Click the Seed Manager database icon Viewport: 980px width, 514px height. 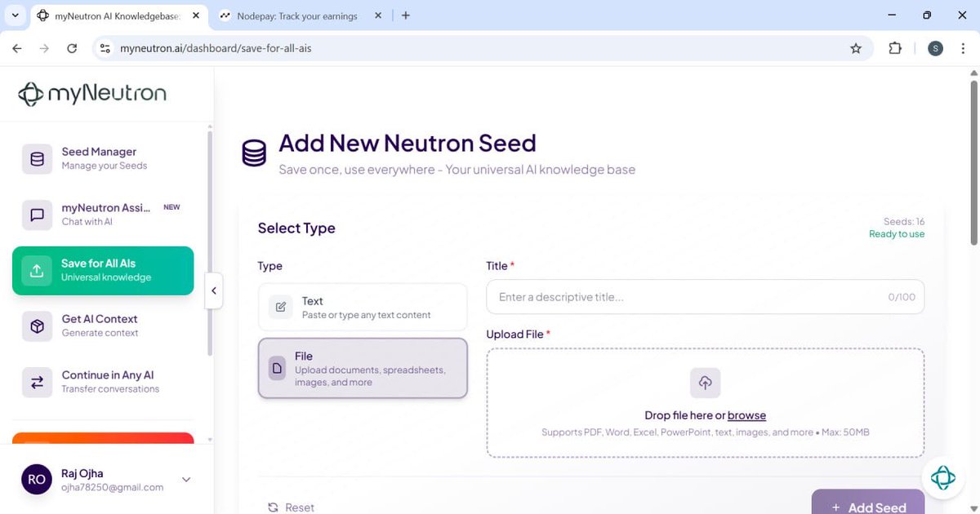37,158
